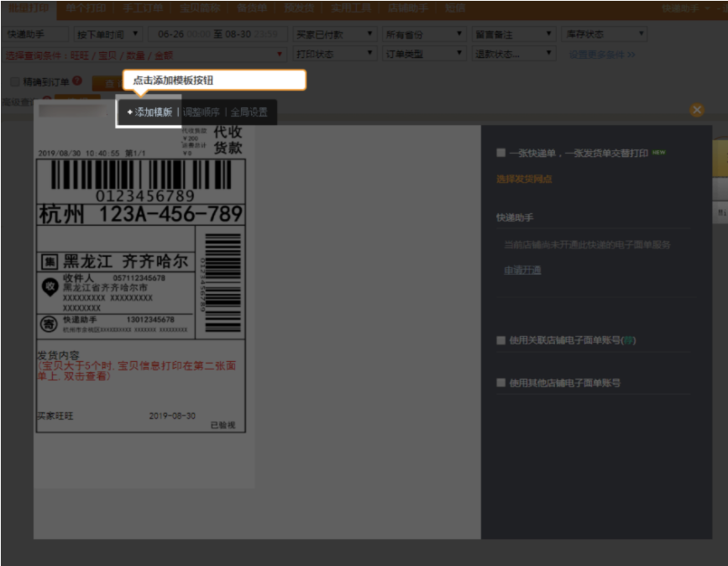Screen dimensions: 728x566
Task: Click the 杭州 123A-456-789 routing code
Action: [x=140, y=214]
